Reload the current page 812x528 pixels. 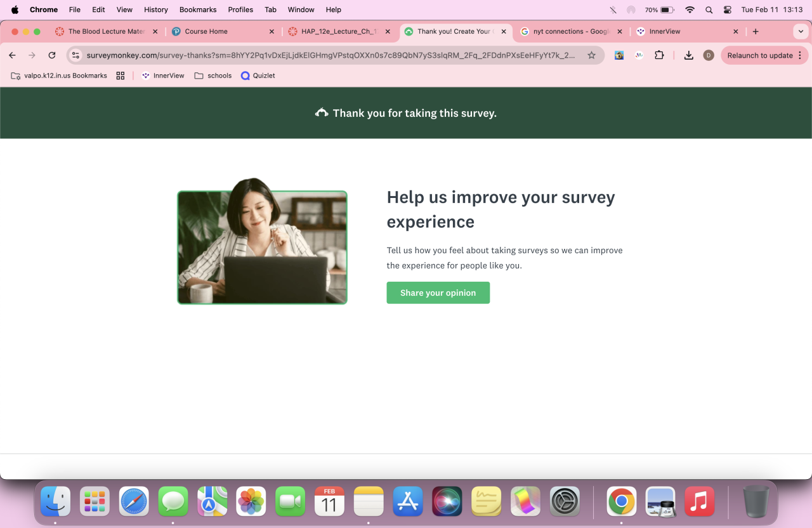[52, 55]
